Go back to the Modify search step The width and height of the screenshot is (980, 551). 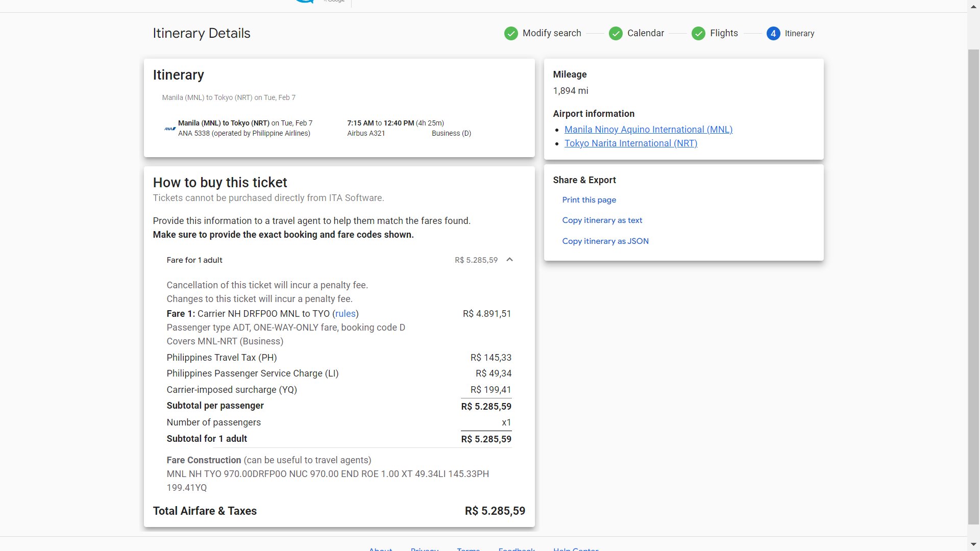tap(552, 33)
